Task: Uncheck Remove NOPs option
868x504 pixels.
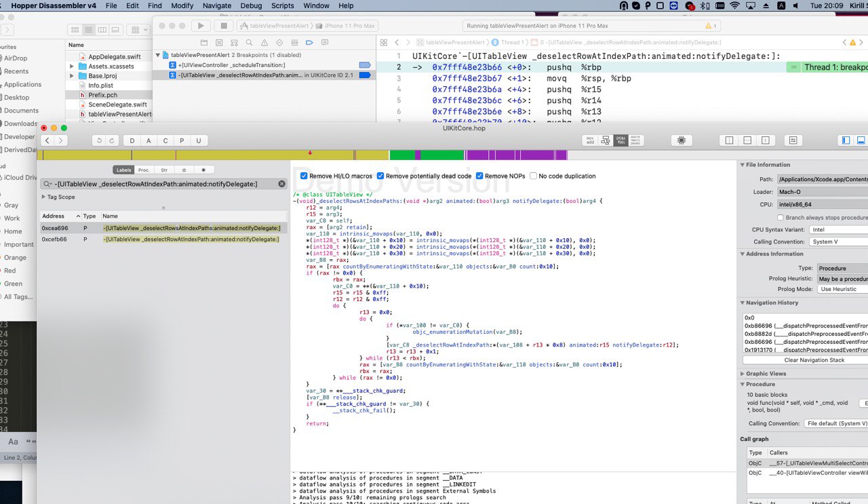Action: (x=479, y=176)
